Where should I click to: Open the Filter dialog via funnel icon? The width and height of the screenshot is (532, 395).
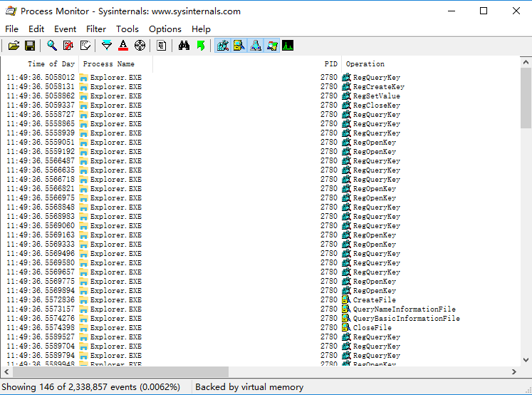click(107, 46)
